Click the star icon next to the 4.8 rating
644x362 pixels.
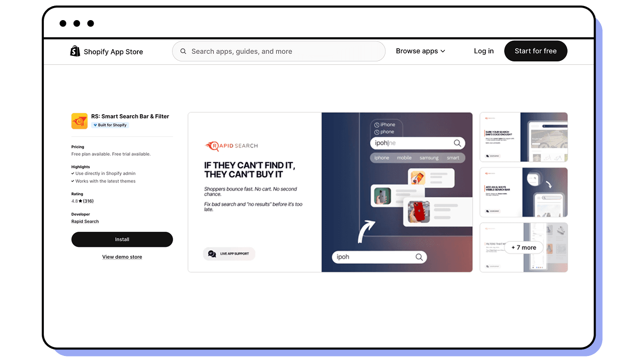(x=80, y=201)
